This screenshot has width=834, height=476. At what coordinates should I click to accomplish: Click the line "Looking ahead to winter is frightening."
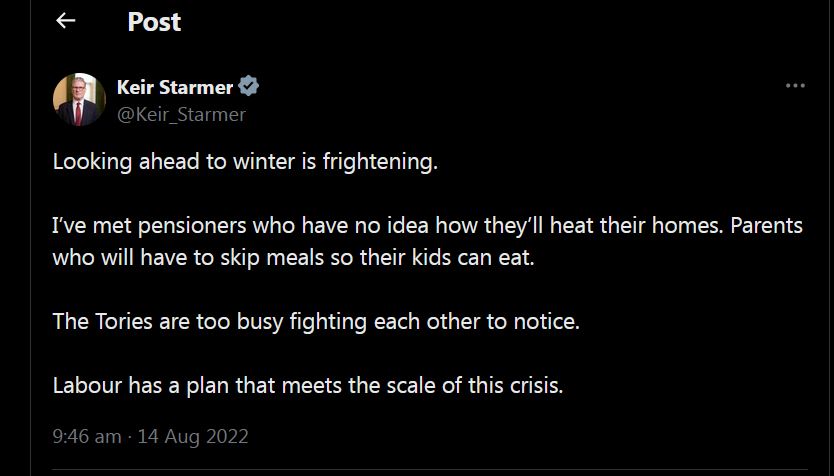(x=245, y=162)
